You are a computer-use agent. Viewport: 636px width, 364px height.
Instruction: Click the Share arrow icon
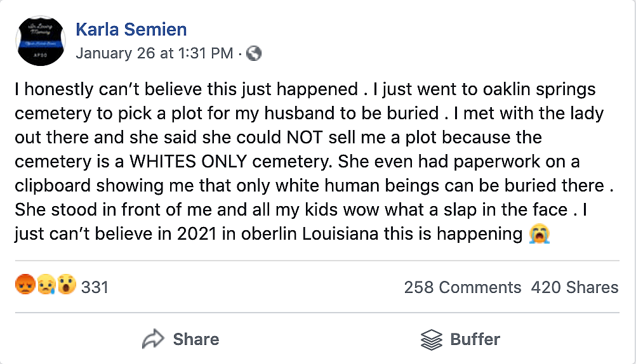click(x=153, y=339)
